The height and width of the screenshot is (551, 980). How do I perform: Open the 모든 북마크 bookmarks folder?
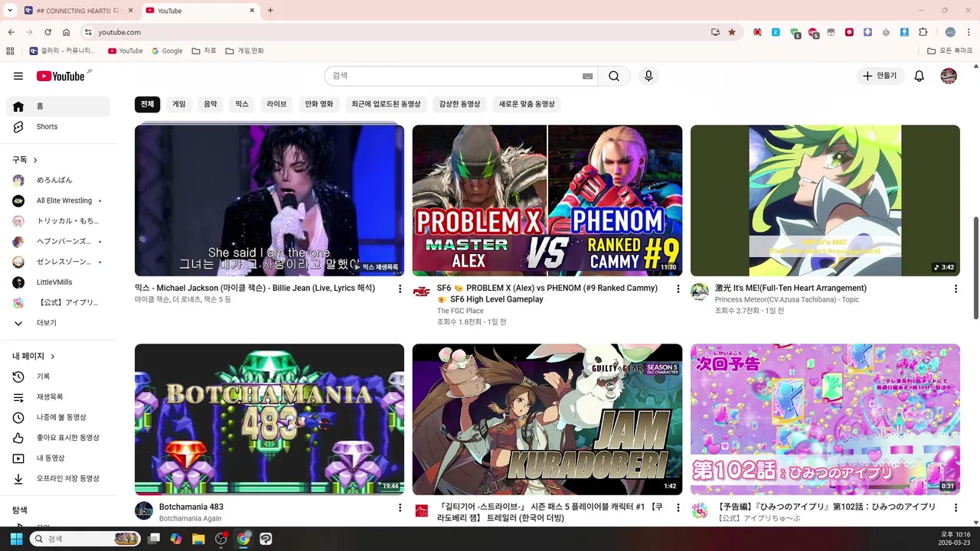click(949, 51)
